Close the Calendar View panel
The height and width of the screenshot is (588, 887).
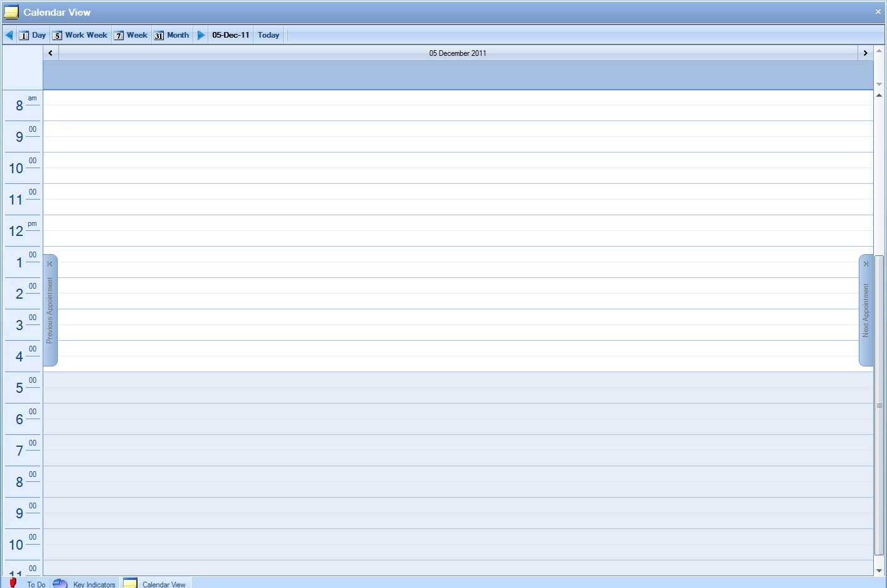tap(878, 12)
